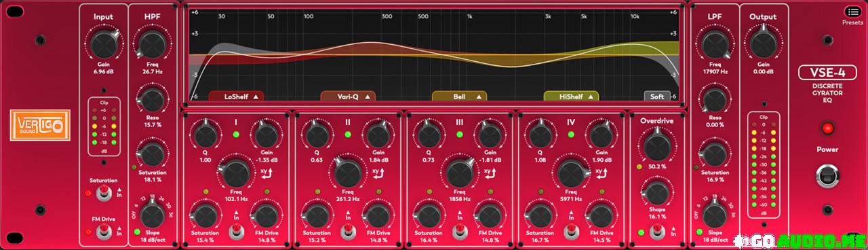Screen dimensions: 868x250
Task: Click the XY link icon in band I
Action: click(x=267, y=173)
